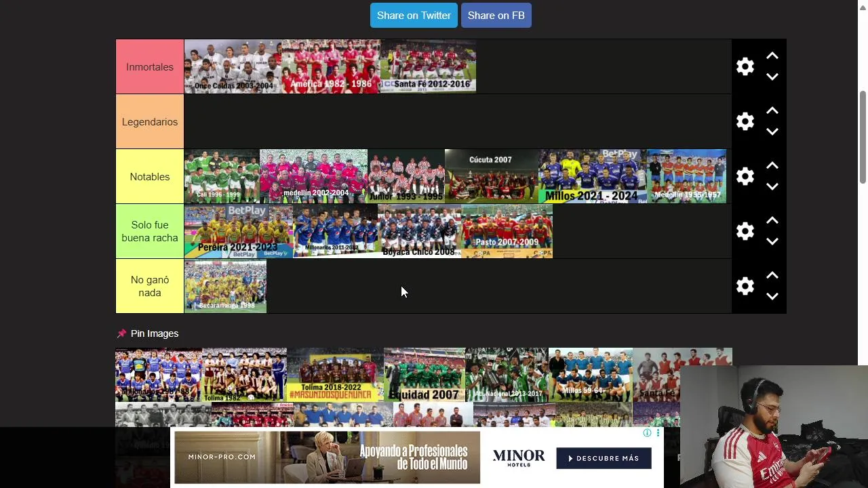Image resolution: width=868 pixels, height=488 pixels.
Task: Move No ganó nada tier up
Action: click(x=772, y=276)
